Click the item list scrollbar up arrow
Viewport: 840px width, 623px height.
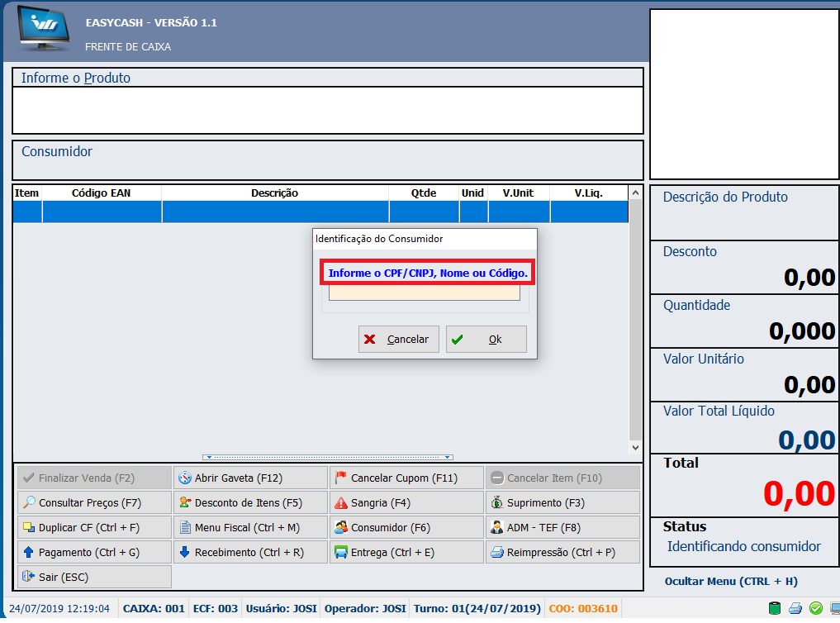coord(634,193)
